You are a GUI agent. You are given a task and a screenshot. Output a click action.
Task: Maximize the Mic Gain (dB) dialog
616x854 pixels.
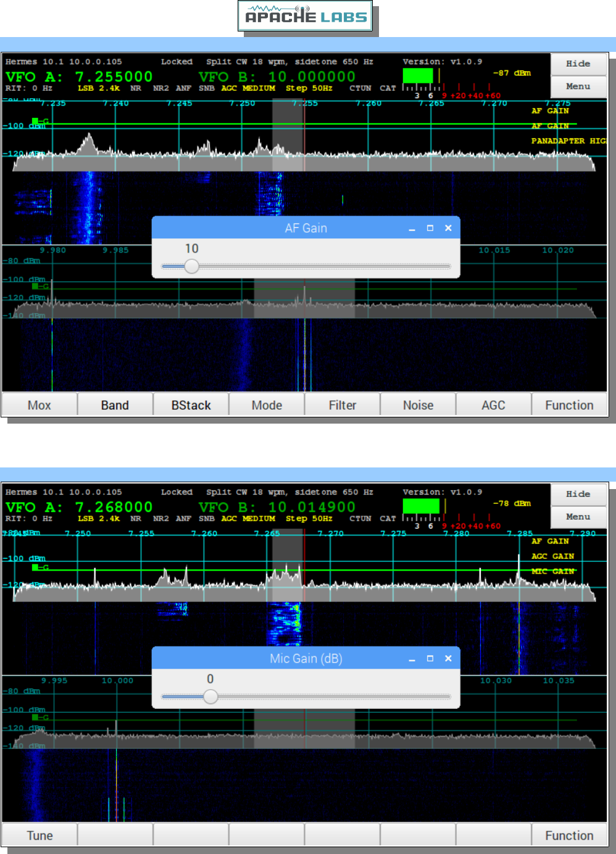click(x=430, y=658)
